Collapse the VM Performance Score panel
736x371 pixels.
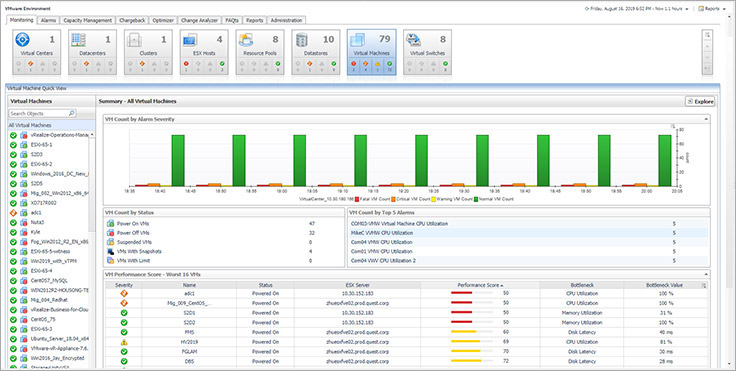pos(706,274)
